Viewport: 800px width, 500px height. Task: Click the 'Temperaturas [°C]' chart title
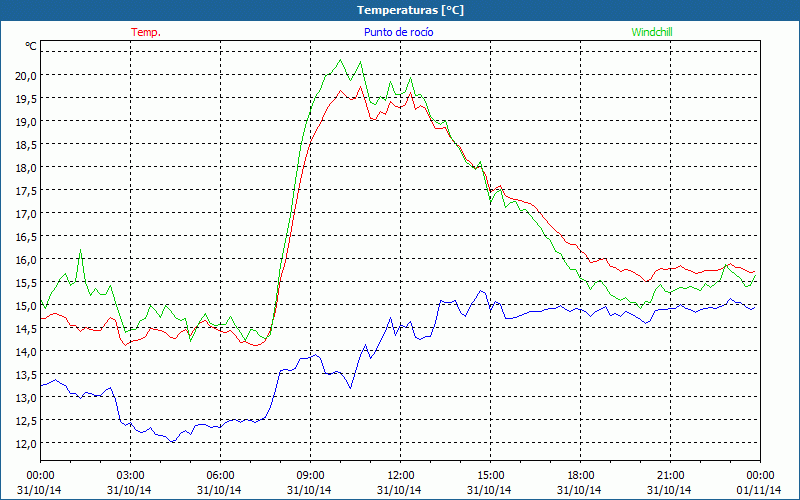coord(410,10)
